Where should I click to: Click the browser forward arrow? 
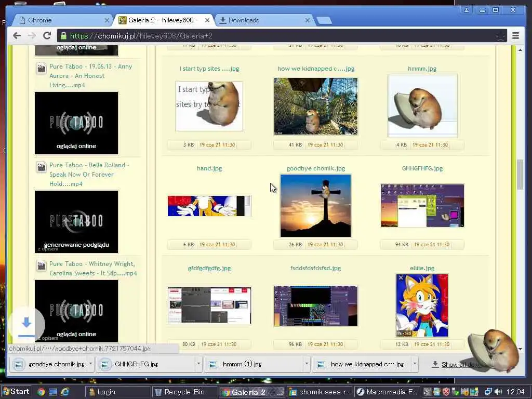coord(32,36)
